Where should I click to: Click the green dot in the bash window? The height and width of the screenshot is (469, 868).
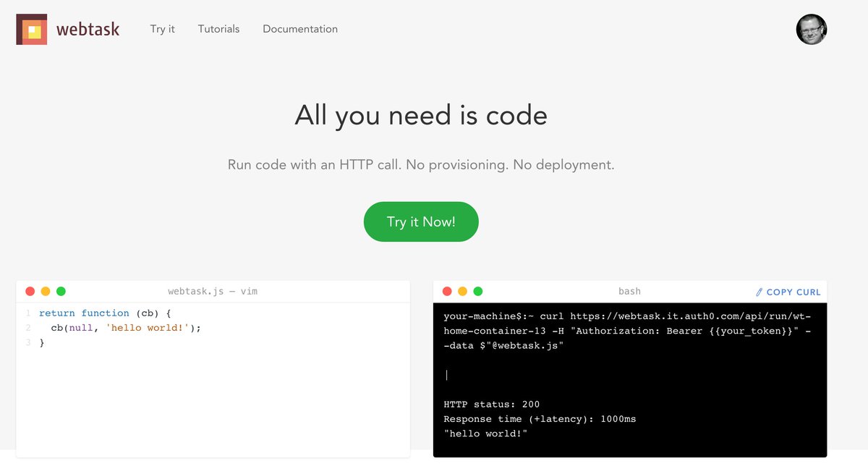[x=478, y=291]
